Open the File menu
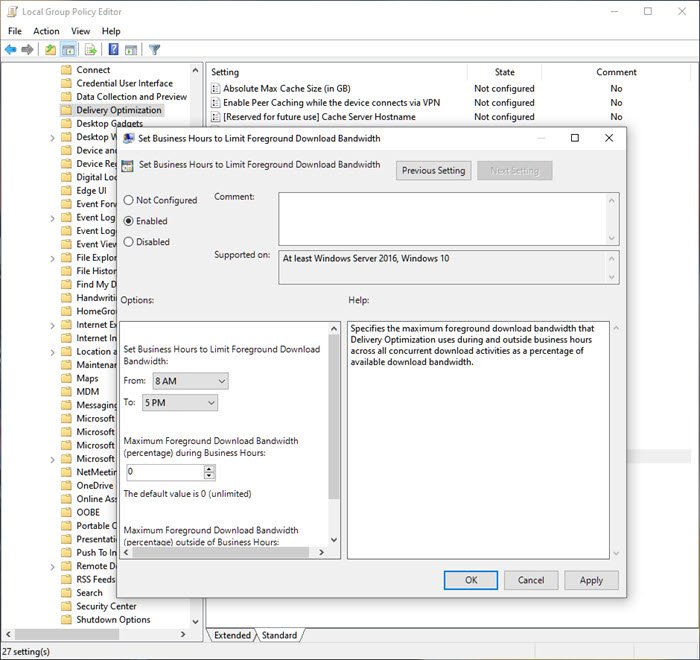Image resolution: width=700 pixels, height=660 pixels. 15,31
